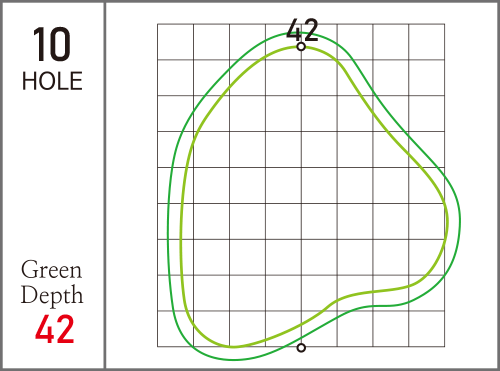500x371 pixels.
Task: Select the large 10 hole number
Action: coord(52,45)
